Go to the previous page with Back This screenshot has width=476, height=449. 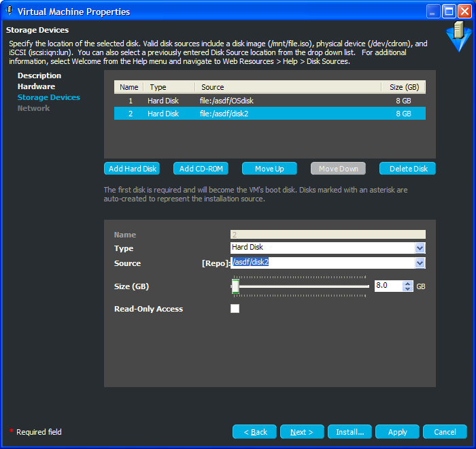pyautogui.click(x=254, y=432)
